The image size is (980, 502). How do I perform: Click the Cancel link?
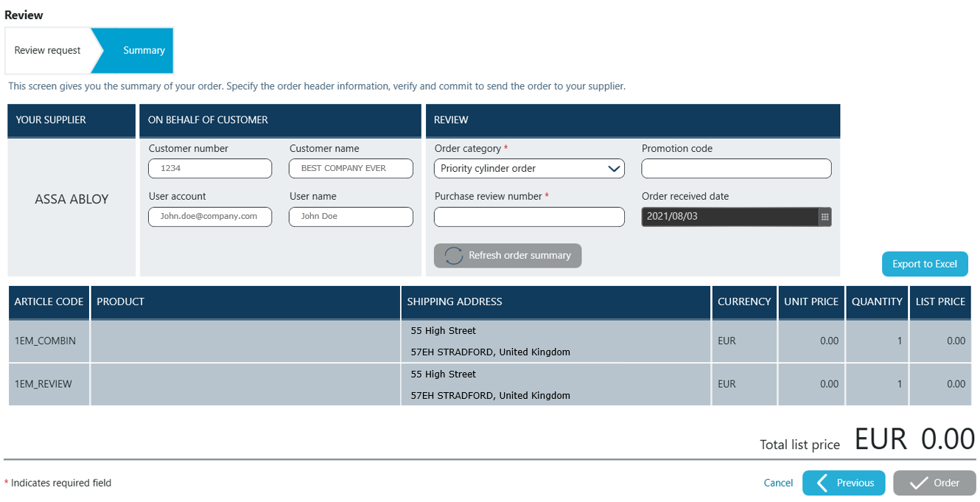pos(778,483)
